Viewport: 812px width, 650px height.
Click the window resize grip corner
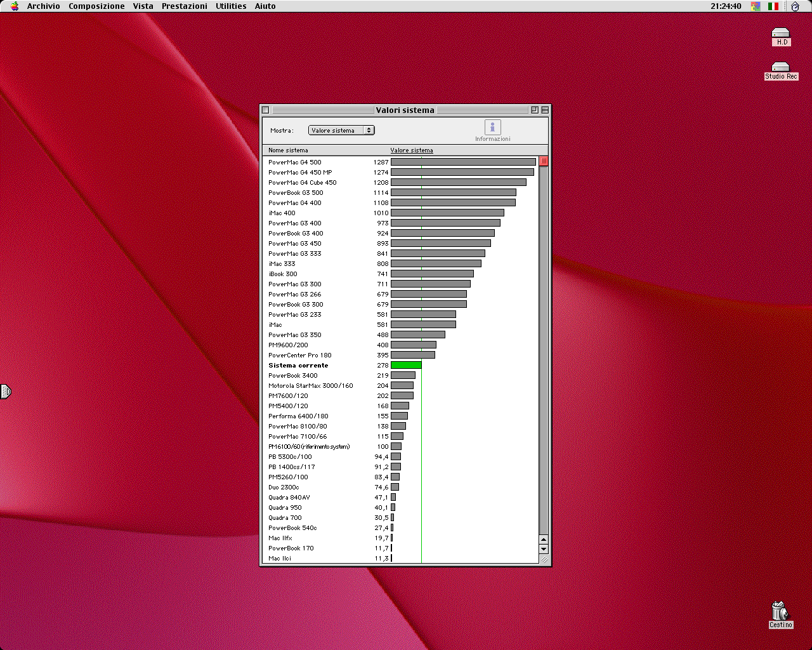pyautogui.click(x=544, y=559)
